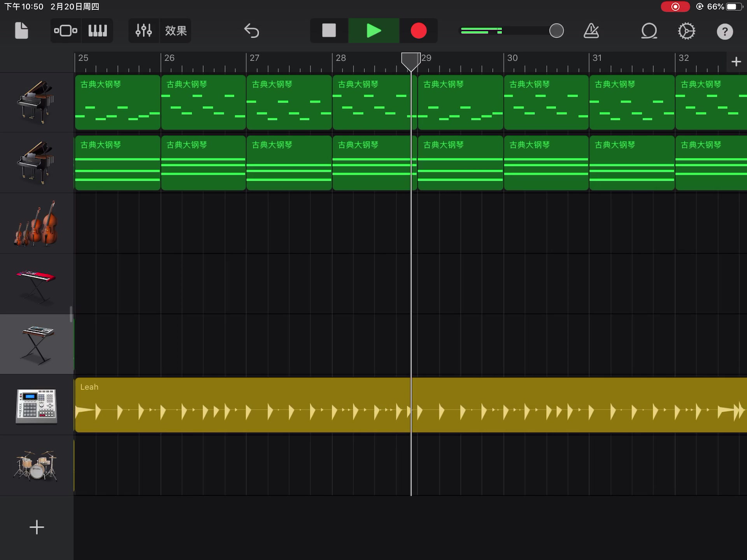This screenshot has width=747, height=560.
Task: Tap bar 31 on the ruler
Action: (x=597, y=58)
